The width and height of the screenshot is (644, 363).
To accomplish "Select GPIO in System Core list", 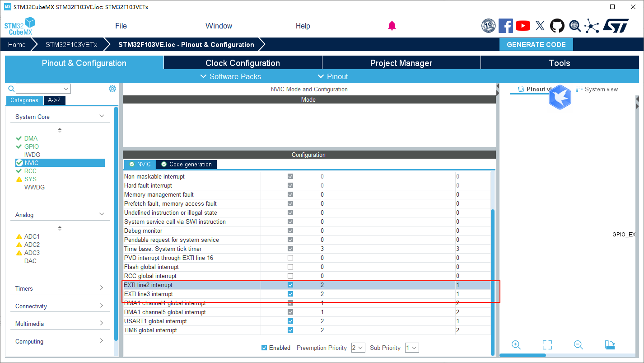I will tap(32, 146).
